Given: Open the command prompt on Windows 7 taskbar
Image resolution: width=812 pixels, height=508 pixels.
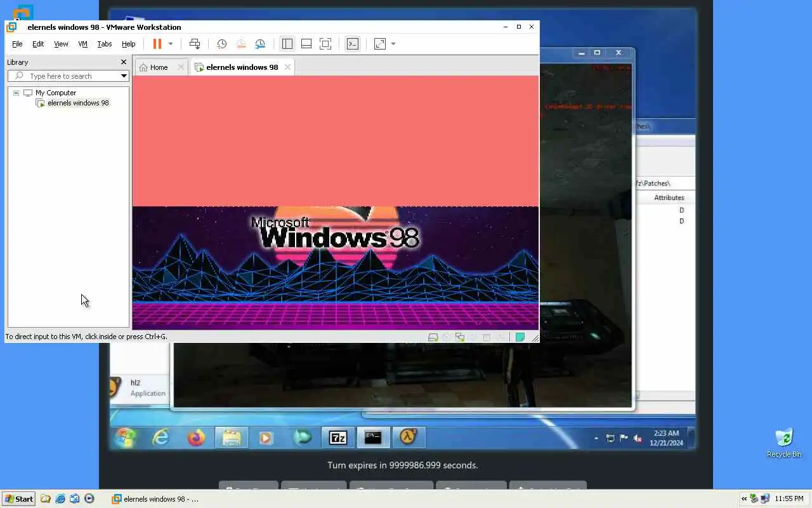Looking at the screenshot, I should [x=373, y=438].
